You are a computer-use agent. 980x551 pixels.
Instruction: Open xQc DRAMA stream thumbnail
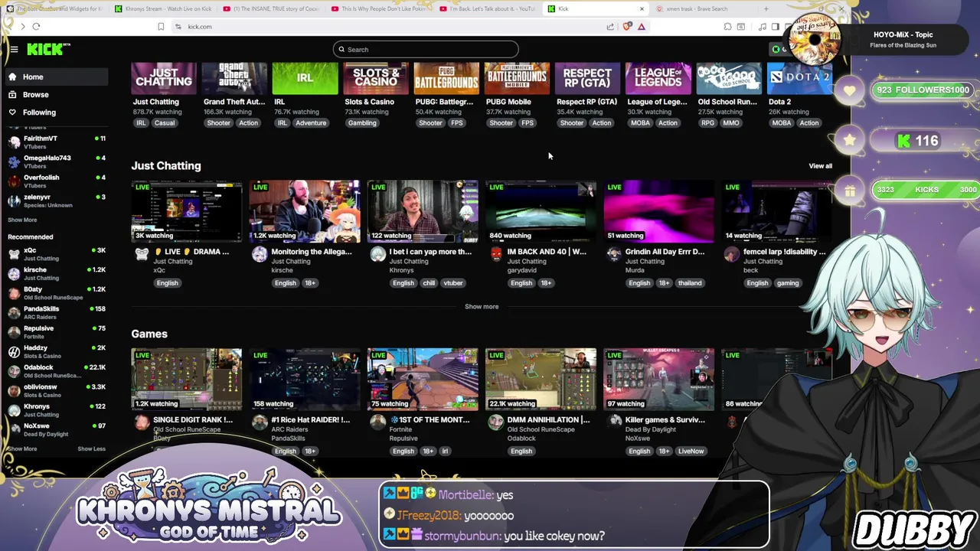pyautogui.click(x=186, y=211)
